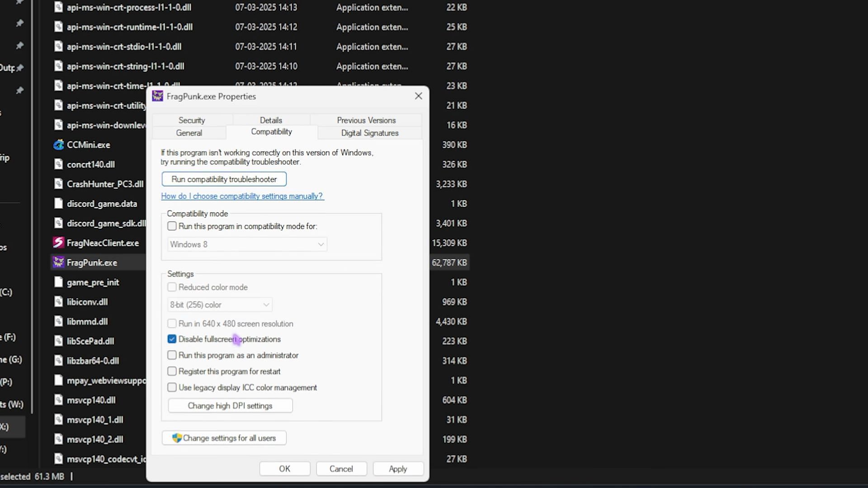Click the api-ms-win-downlevel dll icon

[58, 125]
